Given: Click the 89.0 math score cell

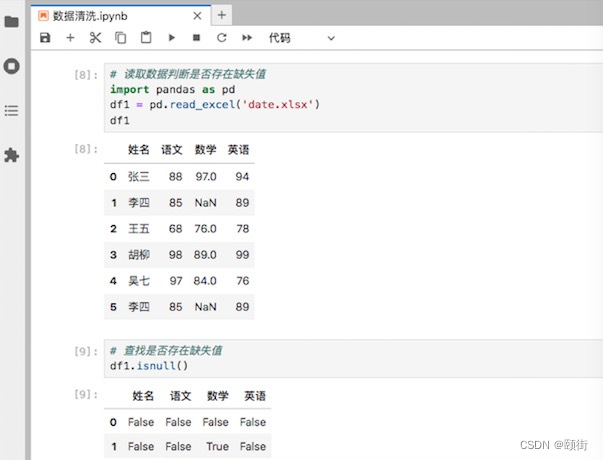Looking at the screenshot, I should (x=205, y=255).
